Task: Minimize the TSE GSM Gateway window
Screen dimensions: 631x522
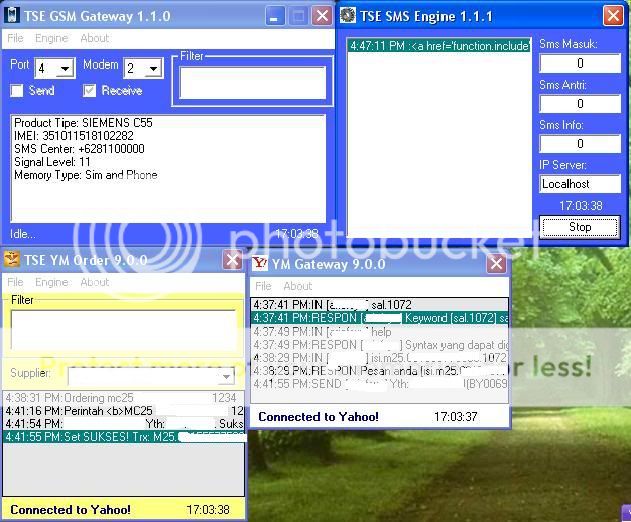Action: 275,17
